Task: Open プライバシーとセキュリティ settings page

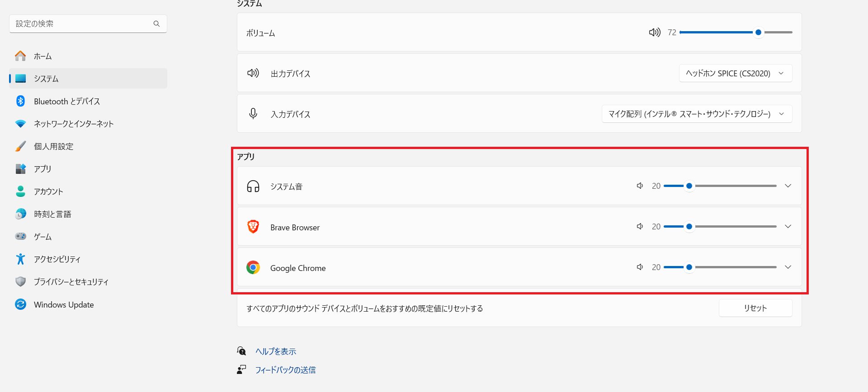Action: [x=88, y=282]
